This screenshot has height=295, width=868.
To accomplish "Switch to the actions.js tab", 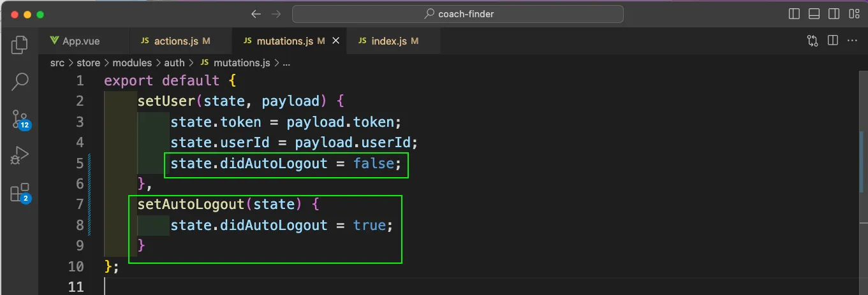I will point(180,41).
